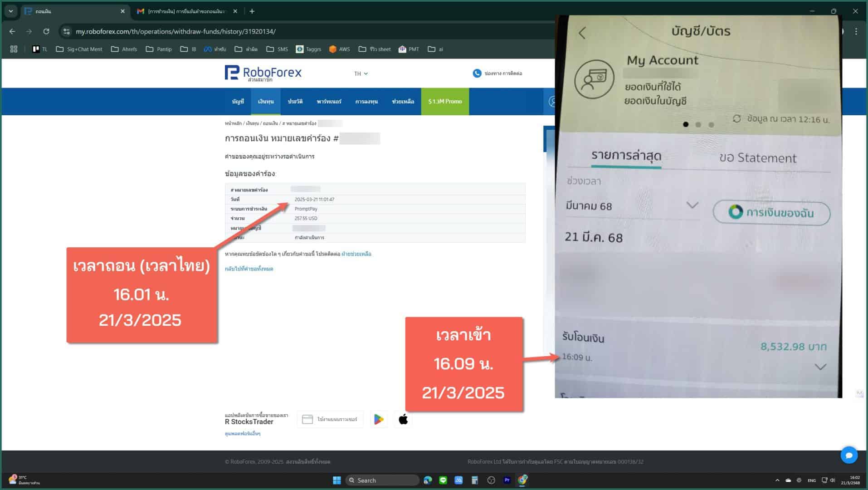Image resolution: width=868 pixels, height=490 pixels.
Task: Click the หน้าหลัก breadcrumb link
Action: tap(233, 123)
